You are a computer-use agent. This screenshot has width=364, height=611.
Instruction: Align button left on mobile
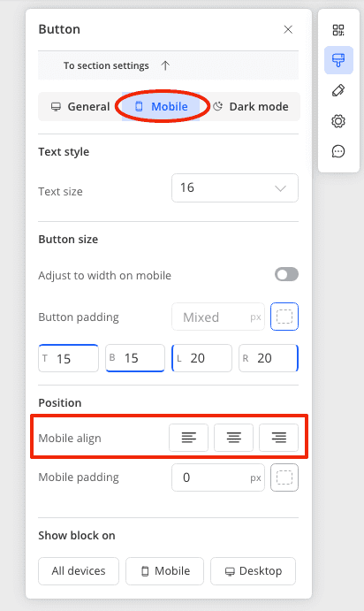188,438
